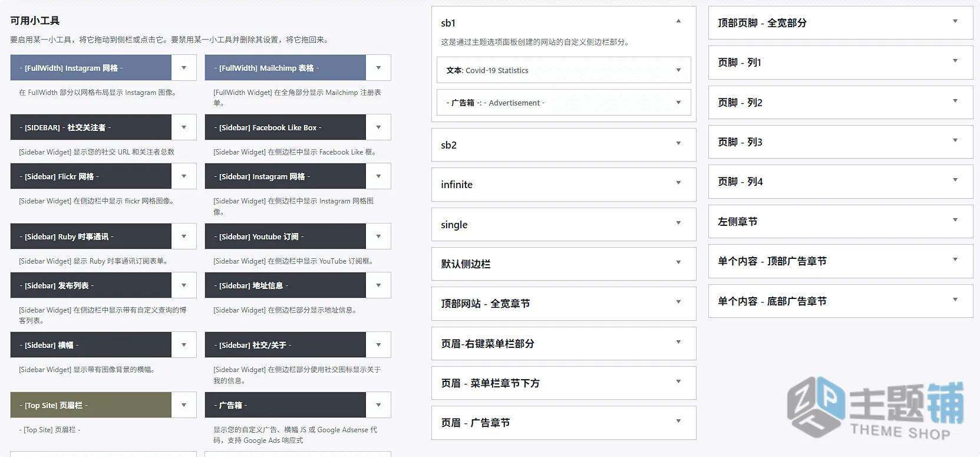Viewport: 980px width, 457px height.
Task: Expand Sidebar Youtube 订阅 widget arrow
Action: tap(378, 236)
